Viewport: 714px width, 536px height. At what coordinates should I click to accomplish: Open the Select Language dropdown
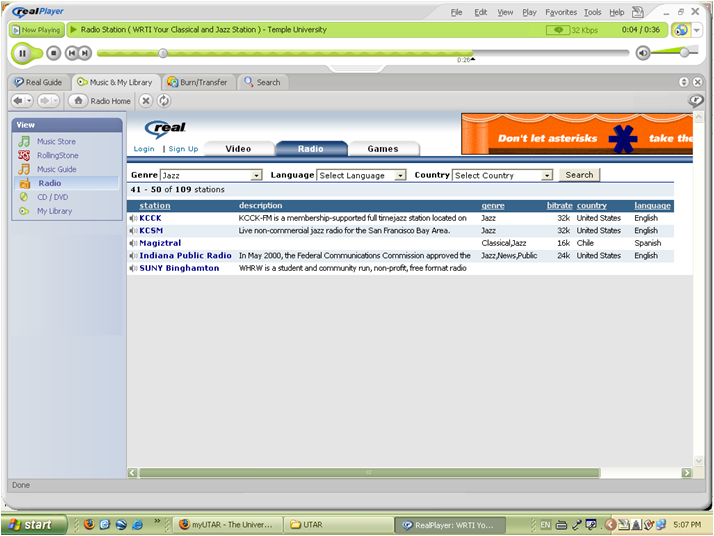click(x=361, y=175)
